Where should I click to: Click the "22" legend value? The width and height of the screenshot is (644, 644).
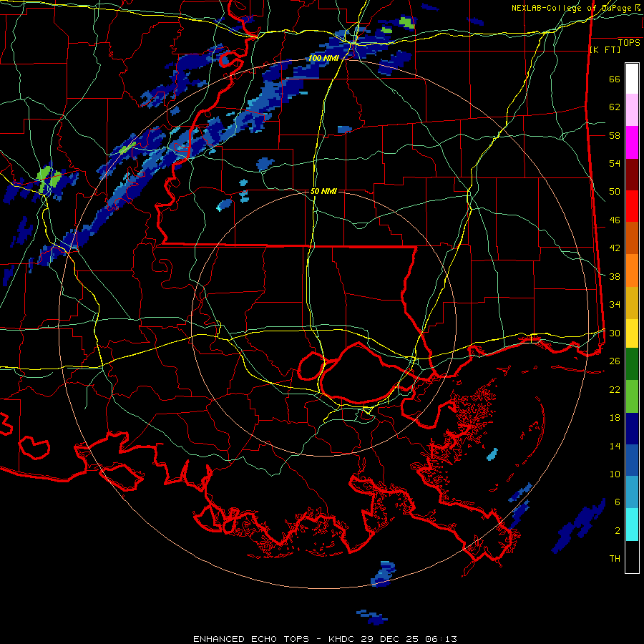point(615,389)
